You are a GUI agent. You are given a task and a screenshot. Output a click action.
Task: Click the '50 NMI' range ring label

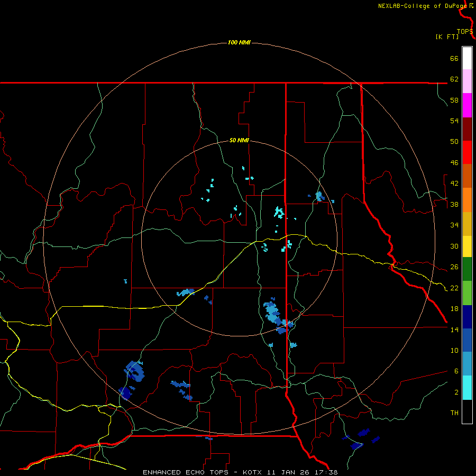[239, 140]
